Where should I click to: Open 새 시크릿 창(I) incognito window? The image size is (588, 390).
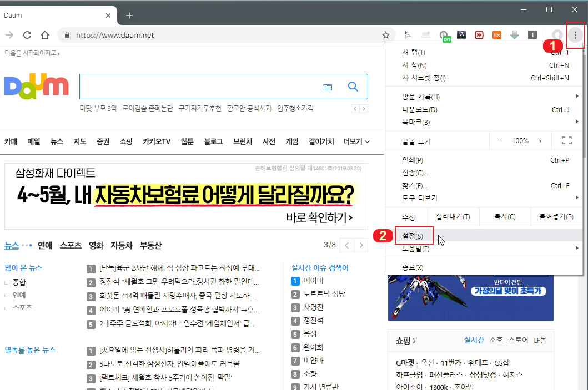(484, 78)
